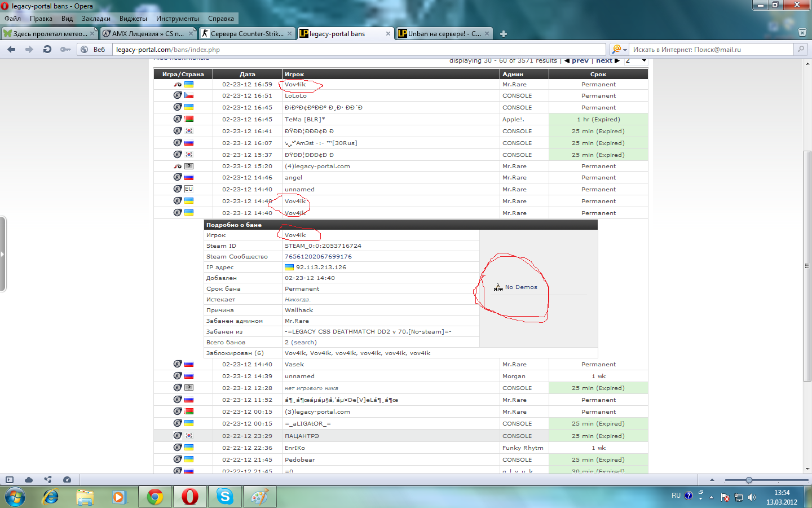This screenshot has height=508, width=812.
Task: Open the Opera panels toggle icon in the status bar
Action: coord(10,480)
